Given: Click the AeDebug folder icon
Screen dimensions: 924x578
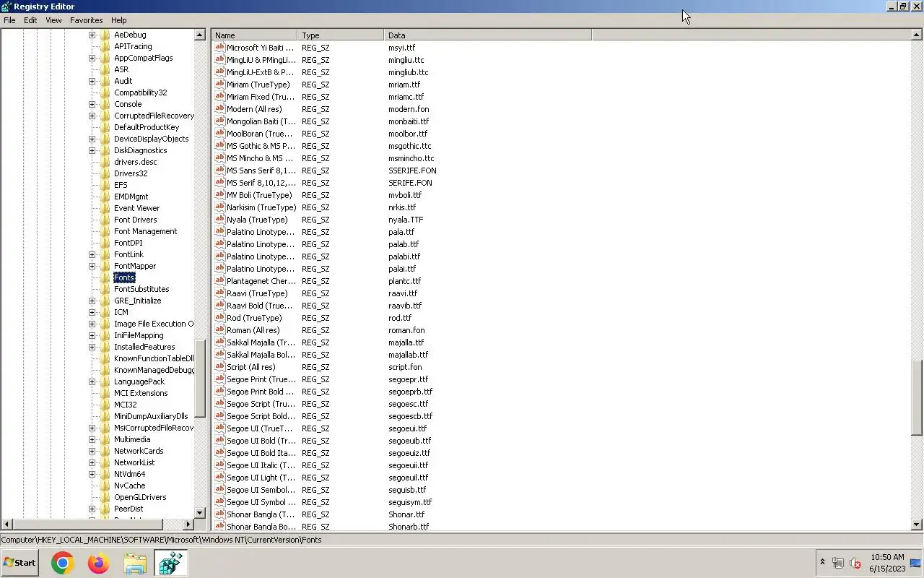Looking at the screenshot, I should (x=105, y=35).
